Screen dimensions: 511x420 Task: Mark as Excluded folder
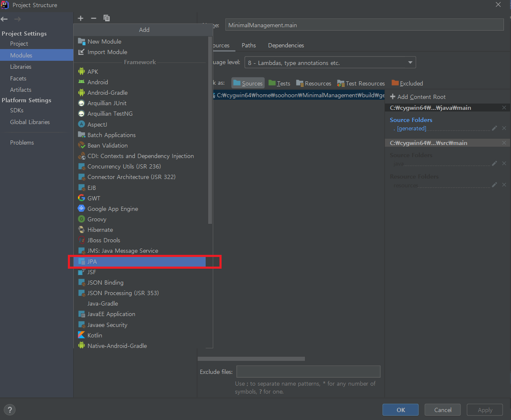(407, 83)
